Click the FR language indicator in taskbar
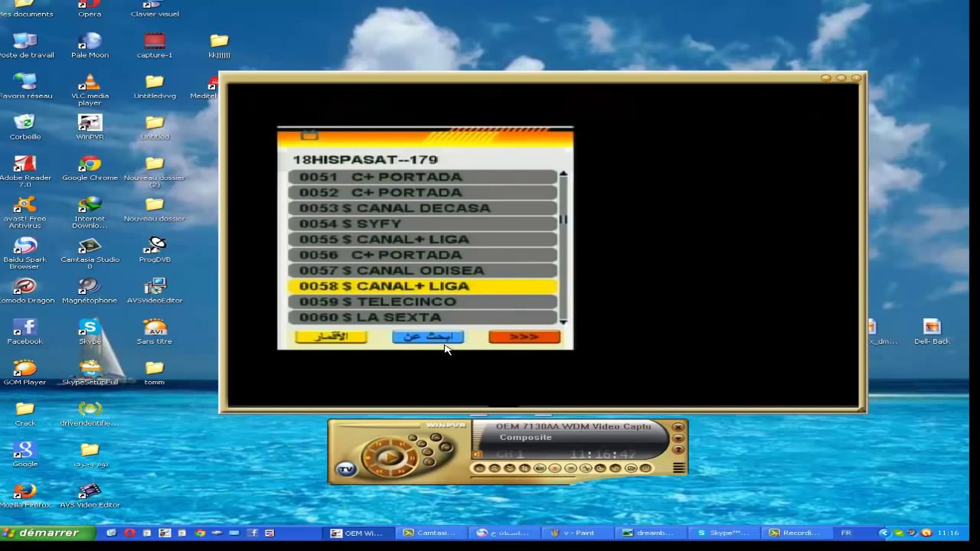The height and width of the screenshot is (551, 980). pos(846,533)
